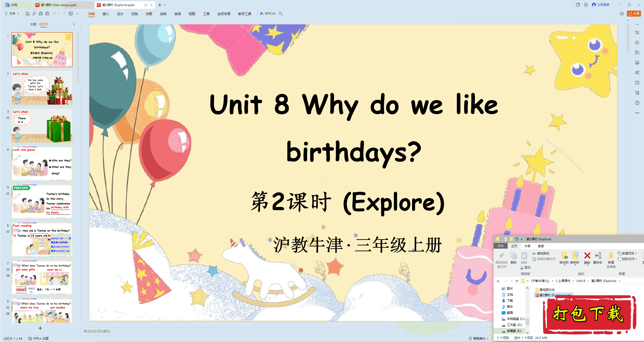Open the help question-mark icon in right sidebar
This screenshot has height=342, width=644.
click(x=637, y=103)
